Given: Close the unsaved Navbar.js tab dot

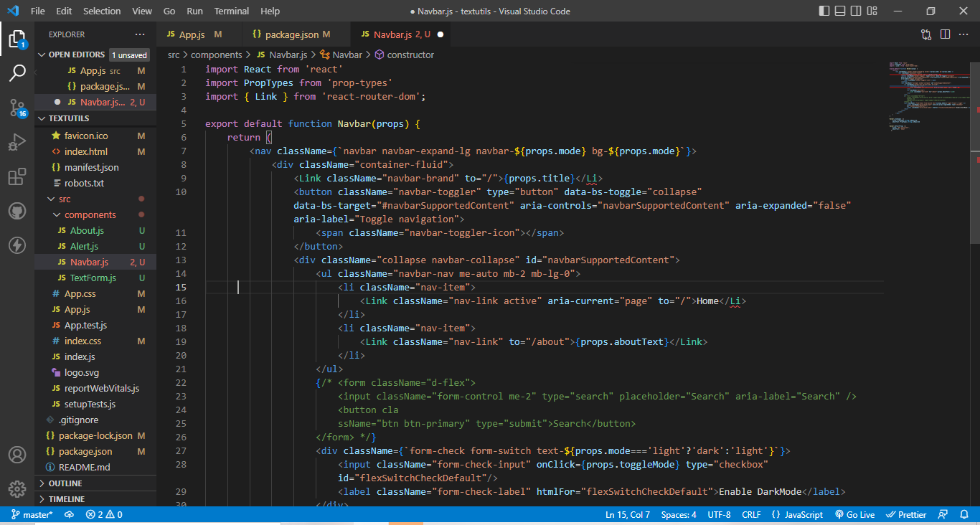Looking at the screenshot, I should pos(440,34).
